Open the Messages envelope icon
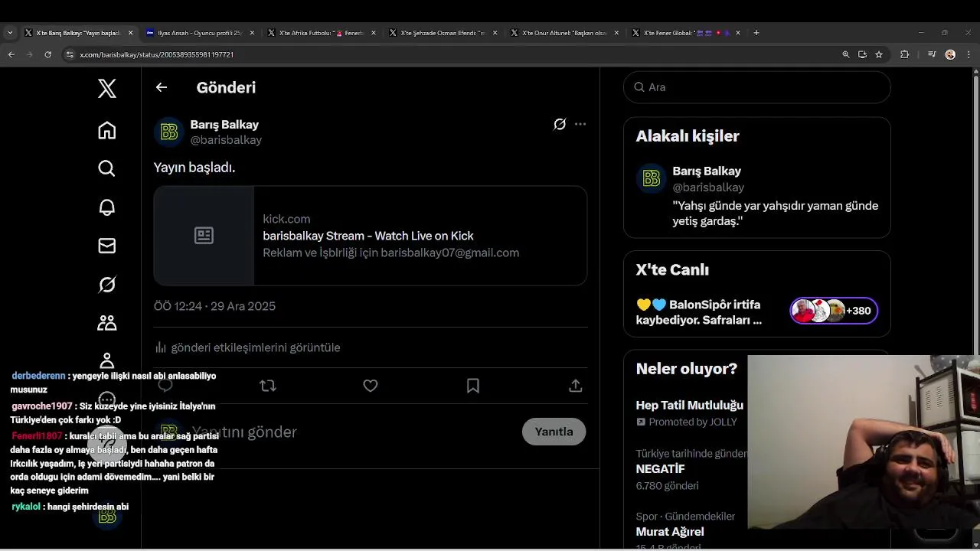 [107, 246]
